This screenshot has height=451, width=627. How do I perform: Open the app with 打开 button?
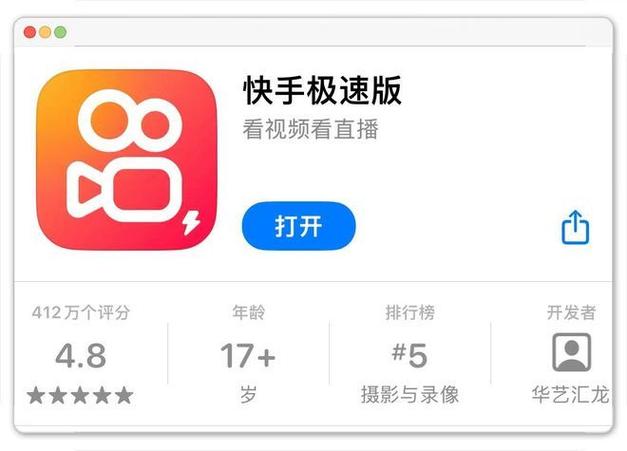click(299, 226)
